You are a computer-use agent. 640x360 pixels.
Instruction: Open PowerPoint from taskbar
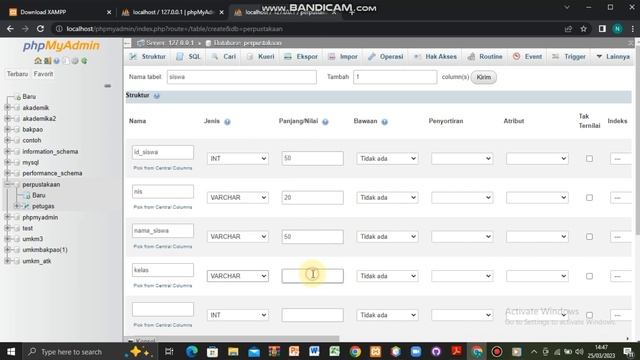(294, 351)
